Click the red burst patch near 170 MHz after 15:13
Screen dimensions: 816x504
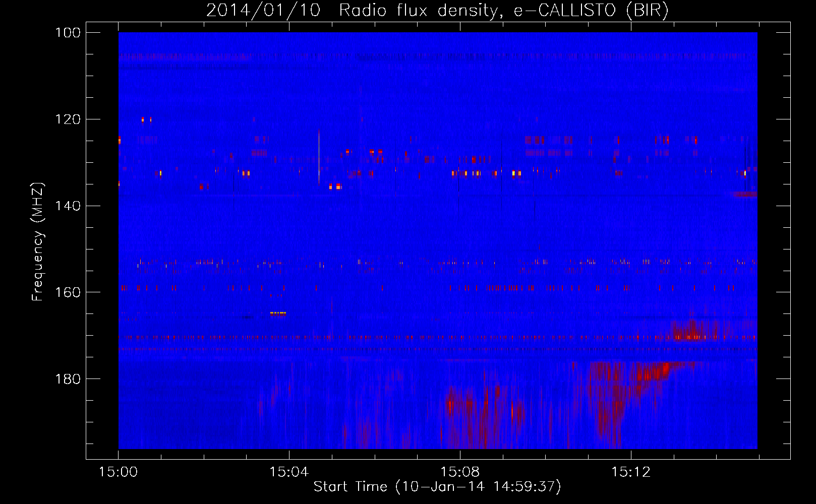pyautogui.click(x=695, y=330)
